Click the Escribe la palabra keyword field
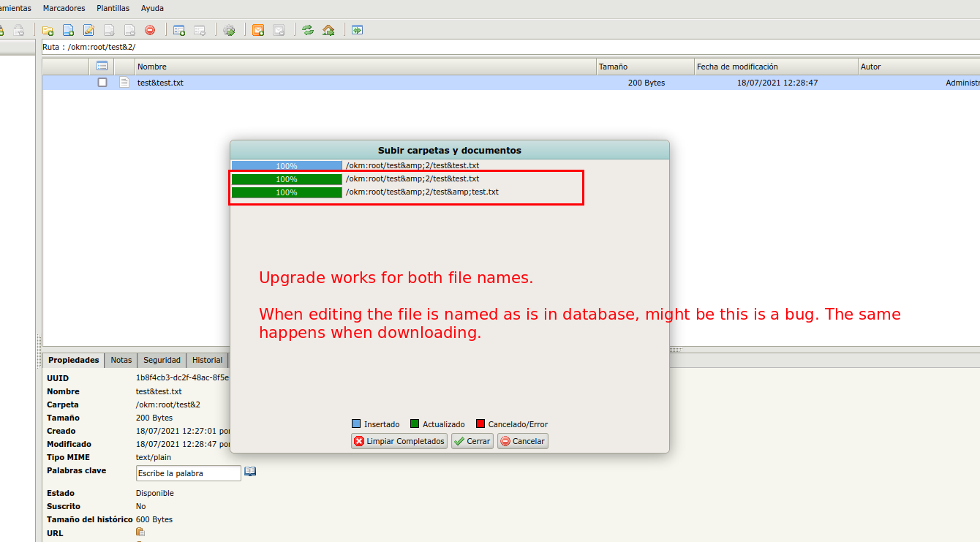980x542 pixels. pyautogui.click(x=189, y=473)
